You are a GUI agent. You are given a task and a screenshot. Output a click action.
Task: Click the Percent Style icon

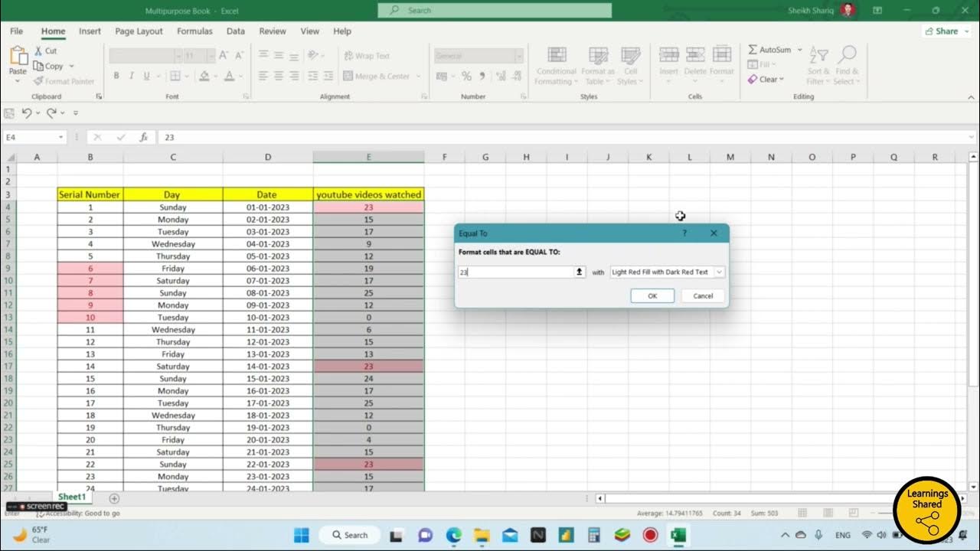[466, 76]
